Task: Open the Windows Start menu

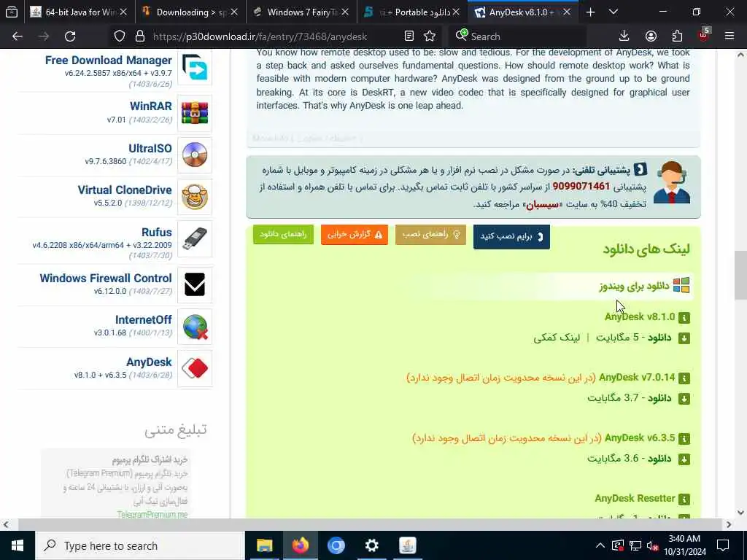Action: 18,545
